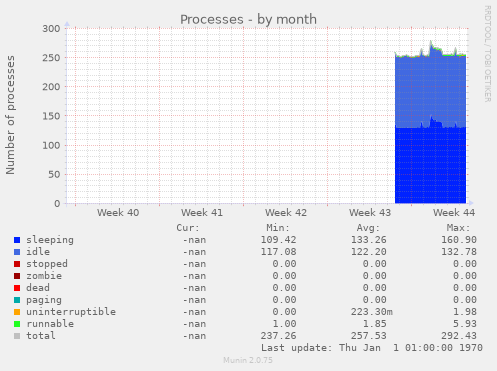497x371 pixels.
Task: Click the 'runnable' legend label
Action: [50, 324]
